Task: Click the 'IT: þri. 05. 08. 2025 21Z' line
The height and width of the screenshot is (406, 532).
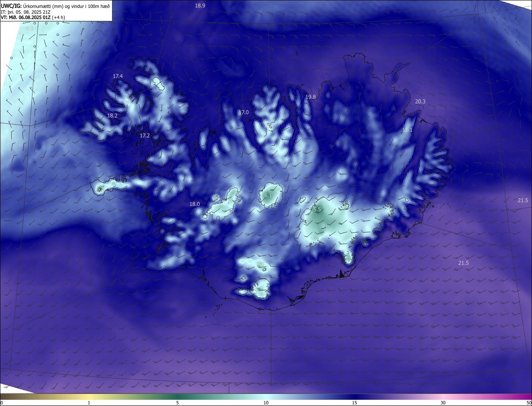Action: (x=25, y=12)
